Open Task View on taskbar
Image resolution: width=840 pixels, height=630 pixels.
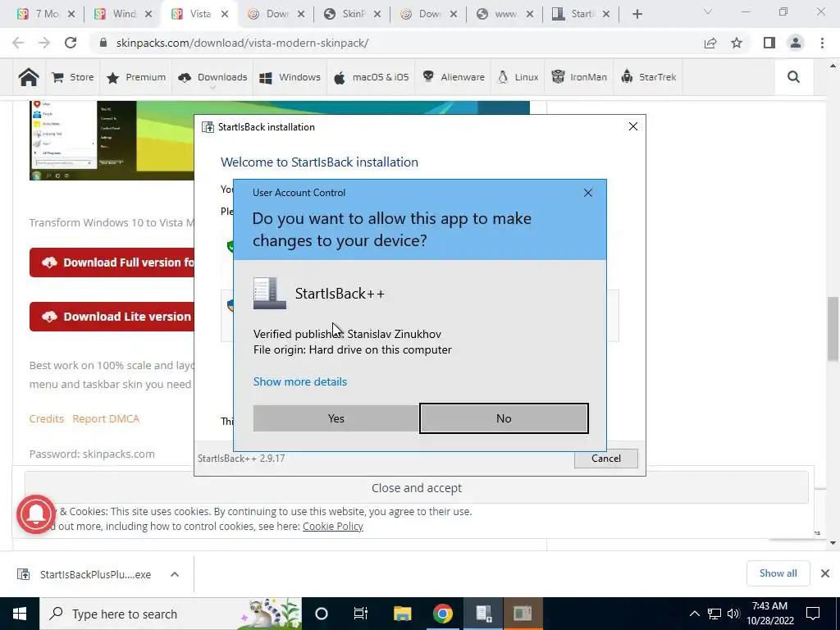pos(361,614)
